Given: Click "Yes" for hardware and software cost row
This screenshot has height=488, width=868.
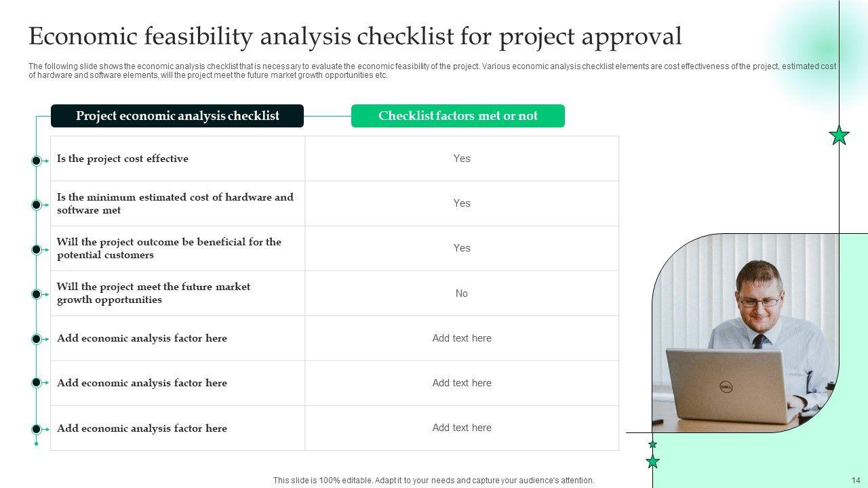Looking at the screenshot, I should tap(462, 203).
